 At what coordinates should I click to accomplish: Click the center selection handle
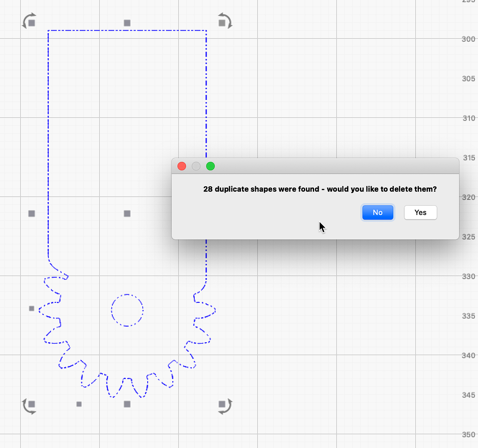[127, 214]
